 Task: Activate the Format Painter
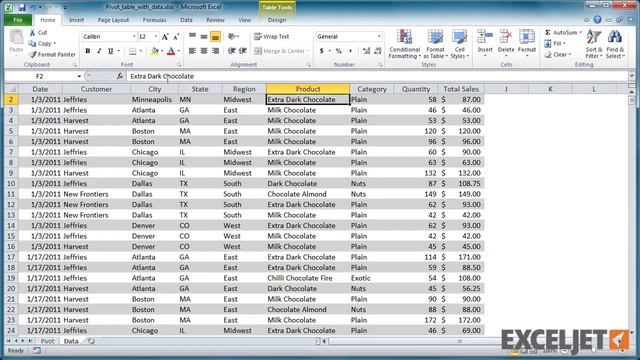click(x=52, y=54)
